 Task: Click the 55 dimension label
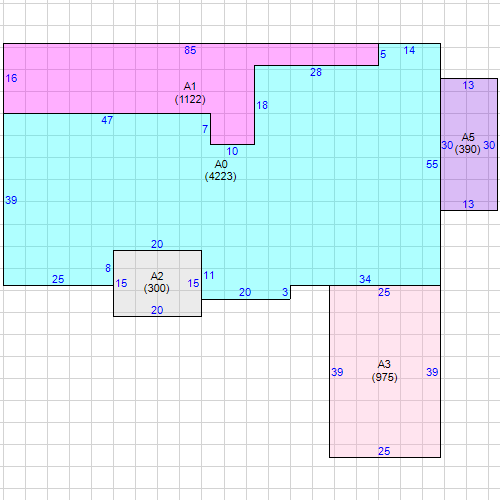click(432, 164)
